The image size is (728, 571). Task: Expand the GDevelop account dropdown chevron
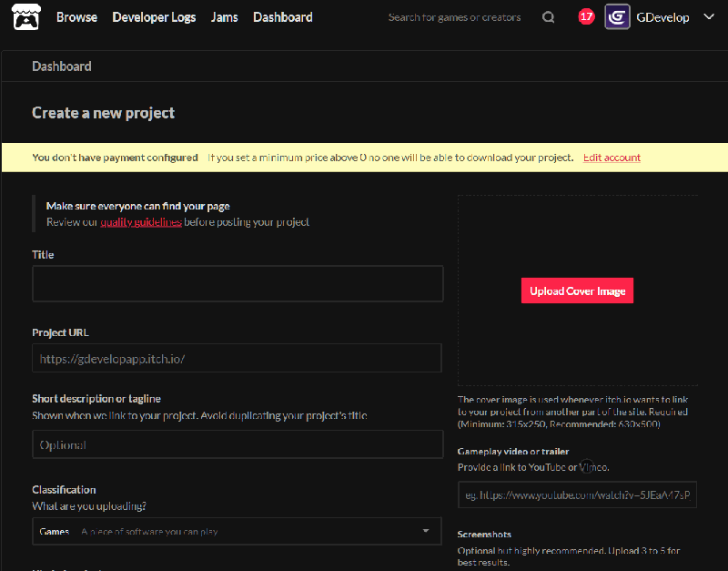point(708,16)
